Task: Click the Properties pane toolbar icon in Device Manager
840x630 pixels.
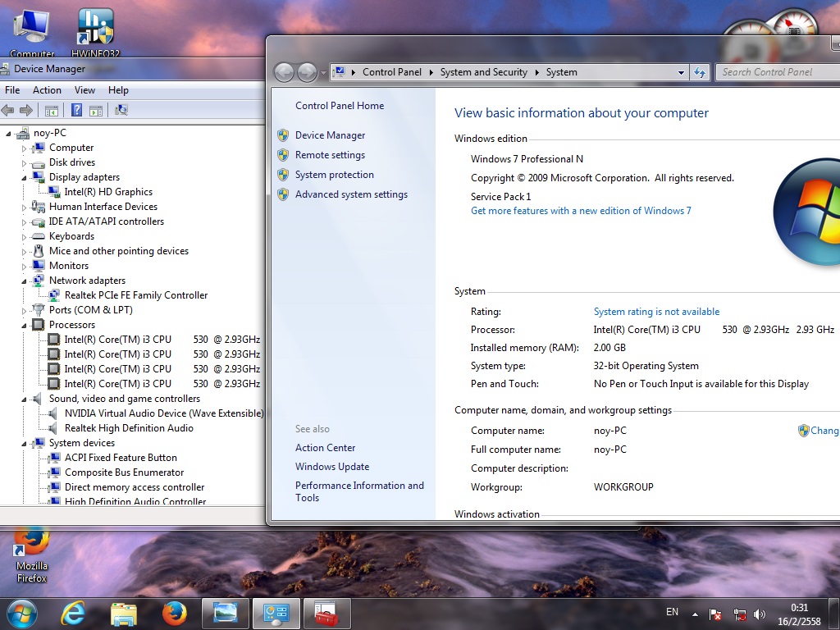Action: [96, 111]
